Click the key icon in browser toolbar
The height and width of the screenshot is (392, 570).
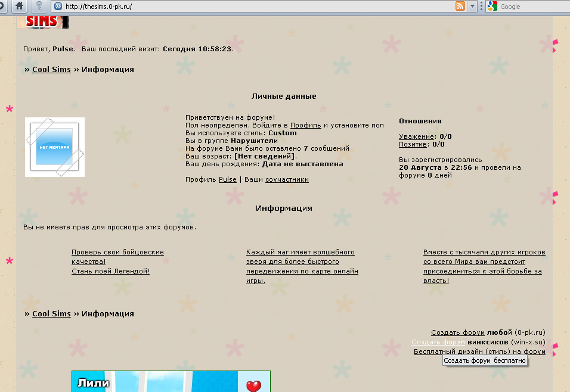pyautogui.click(x=39, y=6)
